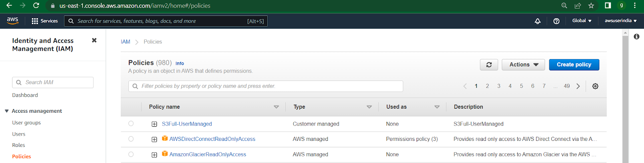The width and height of the screenshot is (644, 163).
Task: Jump to page 6 of policies
Action: click(533, 86)
